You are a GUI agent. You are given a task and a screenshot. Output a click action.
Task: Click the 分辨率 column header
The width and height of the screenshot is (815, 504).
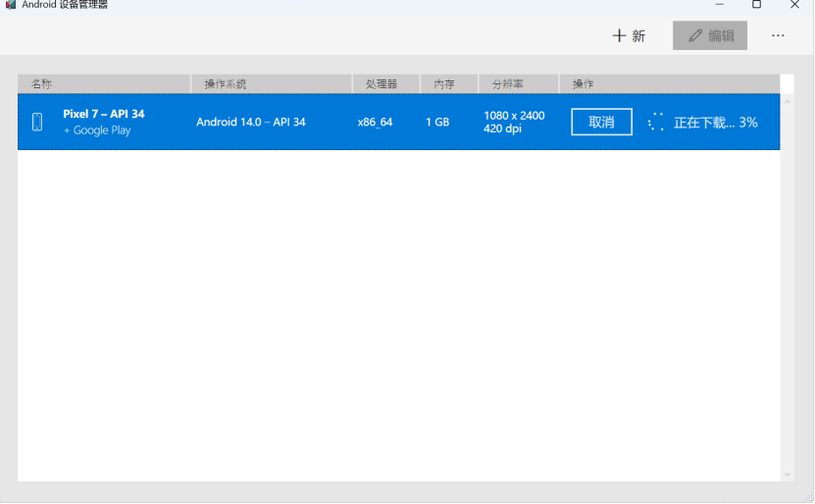point(518,83)
